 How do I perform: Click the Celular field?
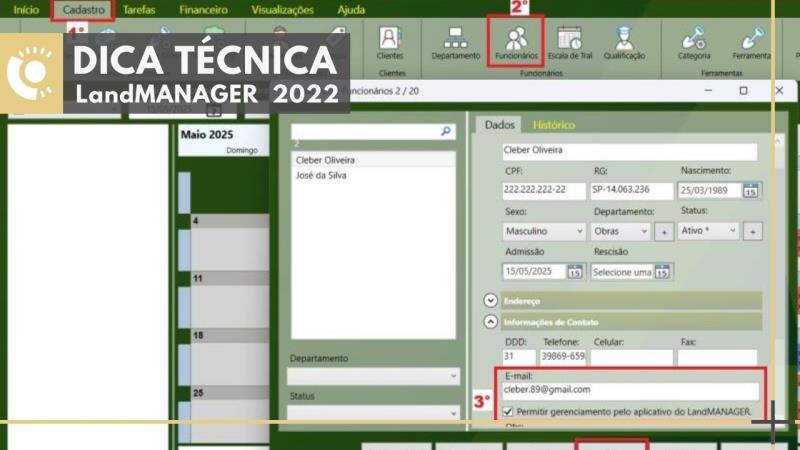632,357
